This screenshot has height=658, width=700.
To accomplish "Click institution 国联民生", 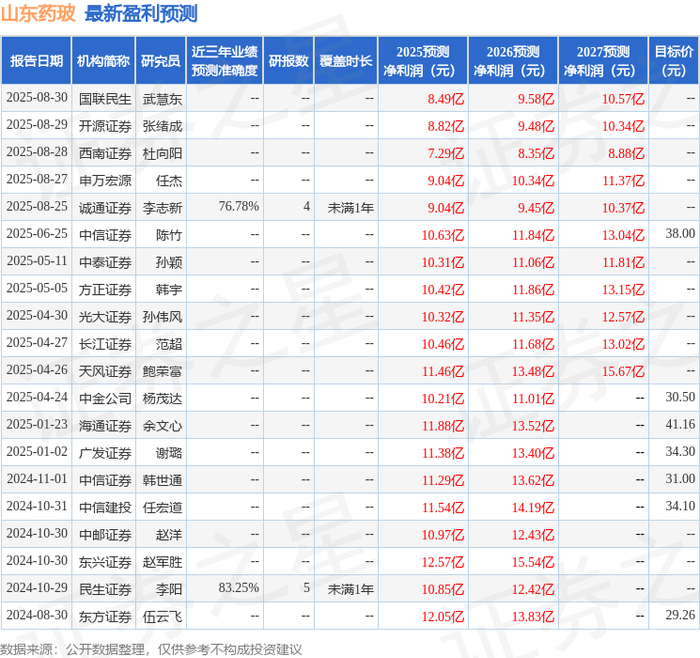I will [105, 99].
